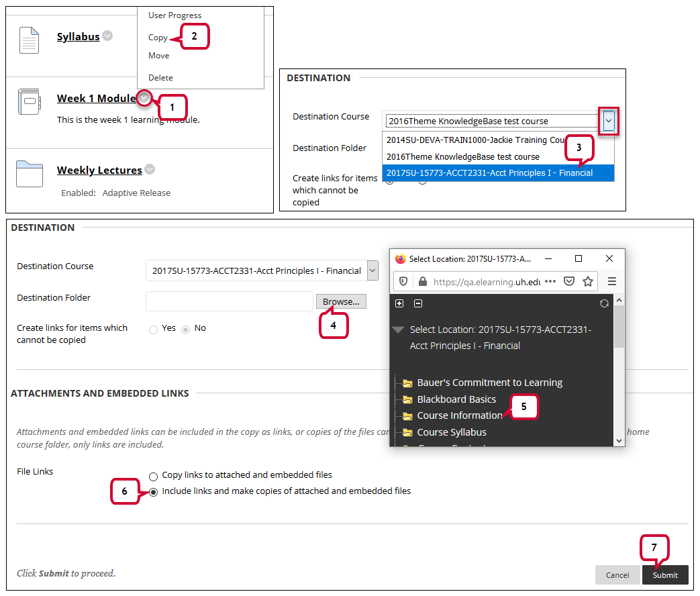Click the Syllabus document icon
This screenshot has width=700, height=596.
[x=30, y=40]
